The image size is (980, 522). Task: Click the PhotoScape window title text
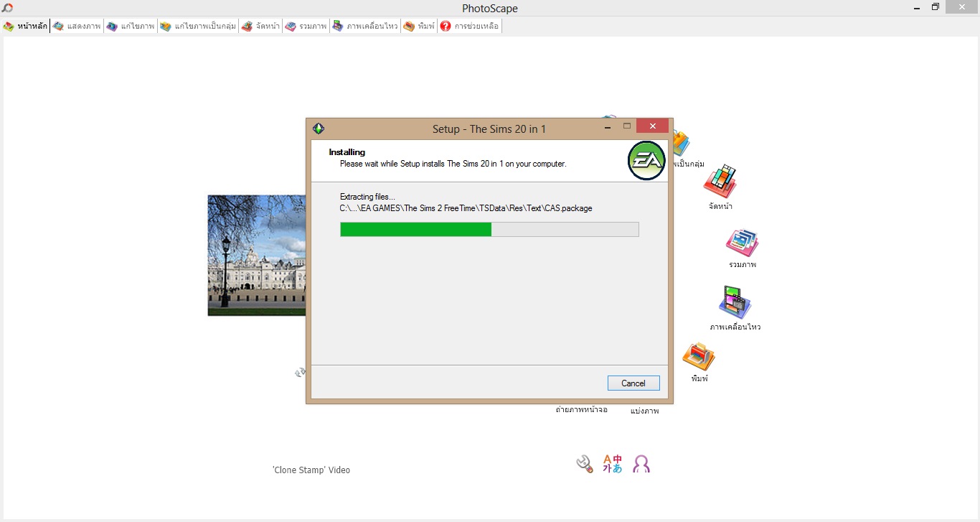(490, 9)
